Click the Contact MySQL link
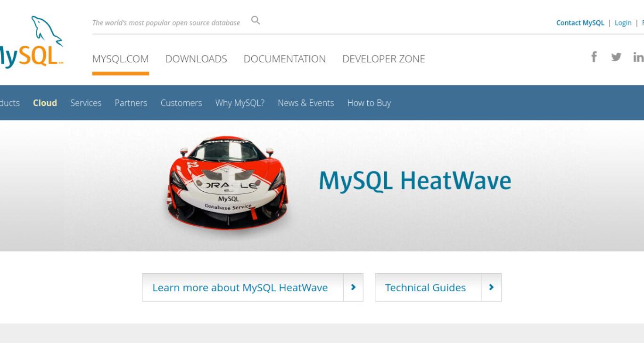 pos(580,23)
